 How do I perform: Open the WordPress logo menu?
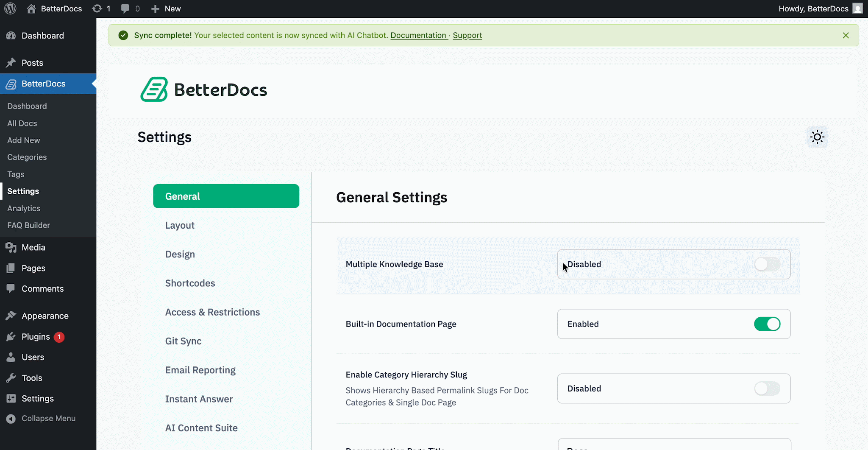click(x=10, y=8)
